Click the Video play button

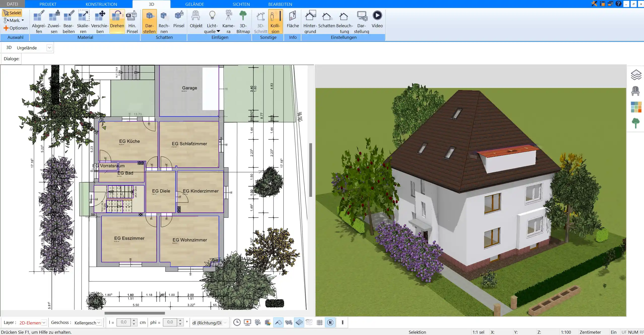377,19
